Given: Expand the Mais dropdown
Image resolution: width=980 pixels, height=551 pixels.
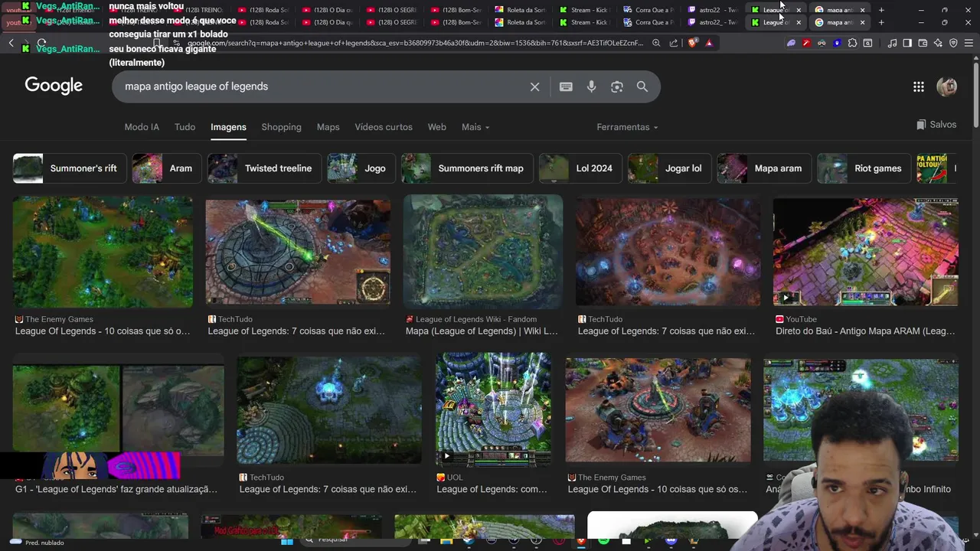Looking at the screenshot, I should click(475, 127).
